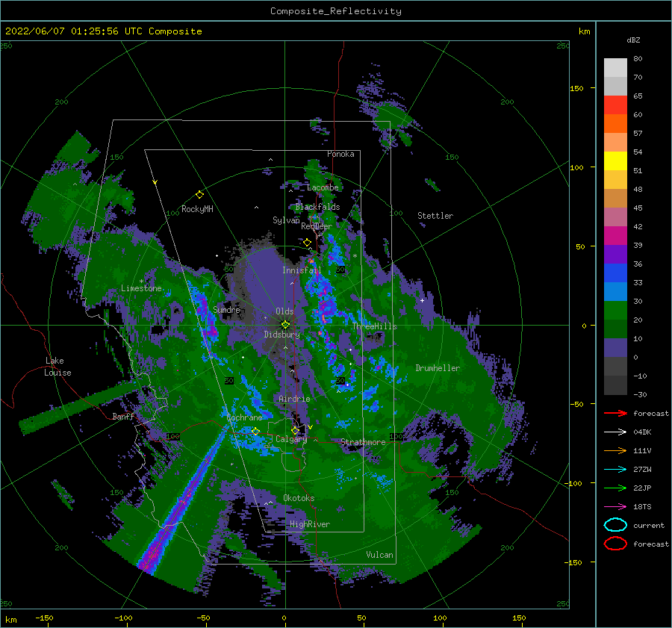The width and height of the screenshot is (672, 628).
Task: Click the red forecast ellipse legend symbol
Action: click(x=615, y=544)
